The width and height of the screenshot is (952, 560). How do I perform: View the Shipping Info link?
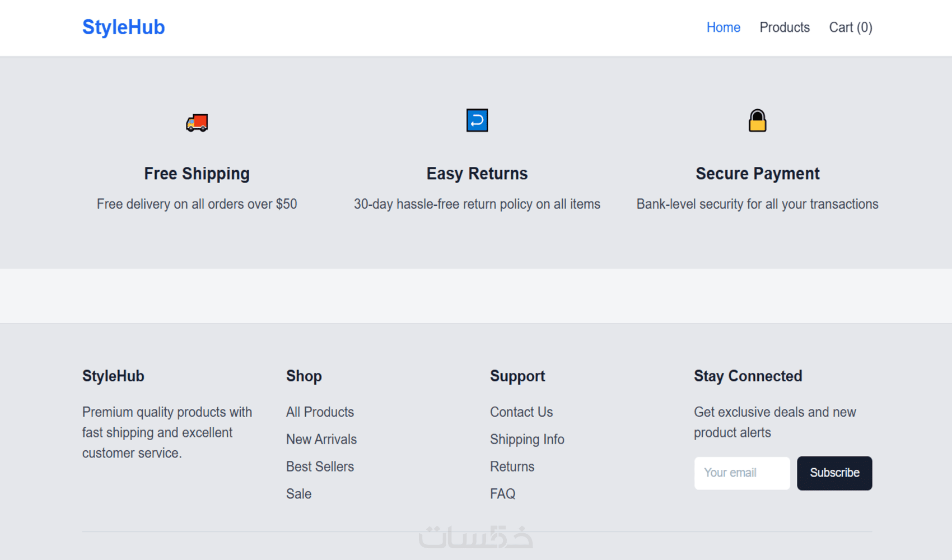pyautogui.click(x=527, y=440)
